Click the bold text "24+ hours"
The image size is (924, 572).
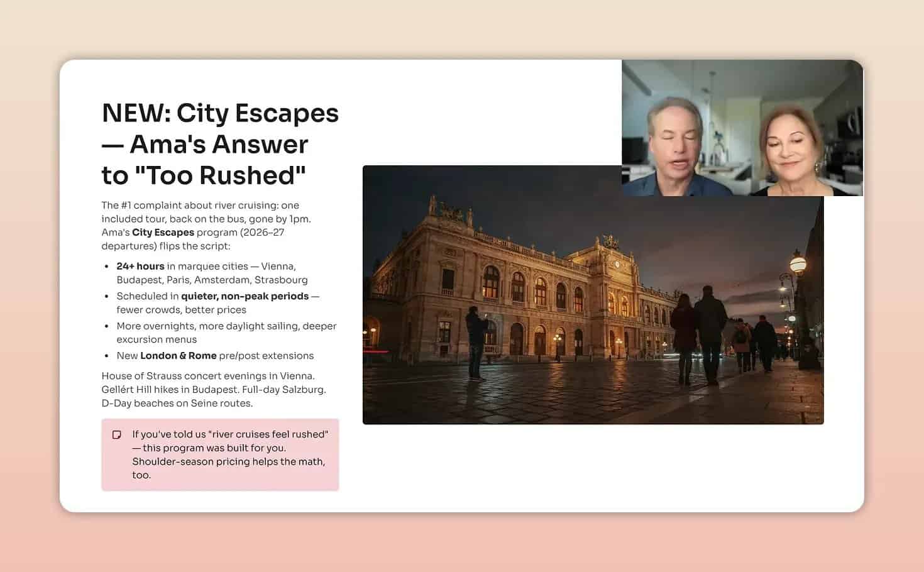point(140,266)
